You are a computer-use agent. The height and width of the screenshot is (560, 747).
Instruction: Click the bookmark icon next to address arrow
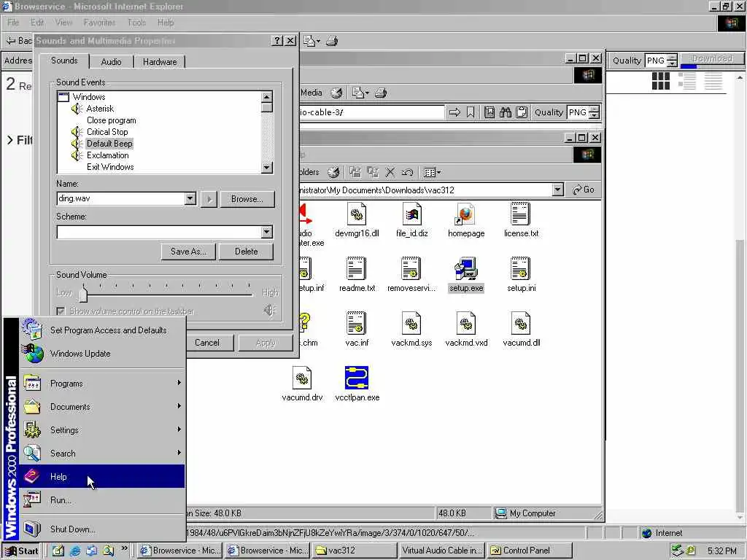click(471, 112)
